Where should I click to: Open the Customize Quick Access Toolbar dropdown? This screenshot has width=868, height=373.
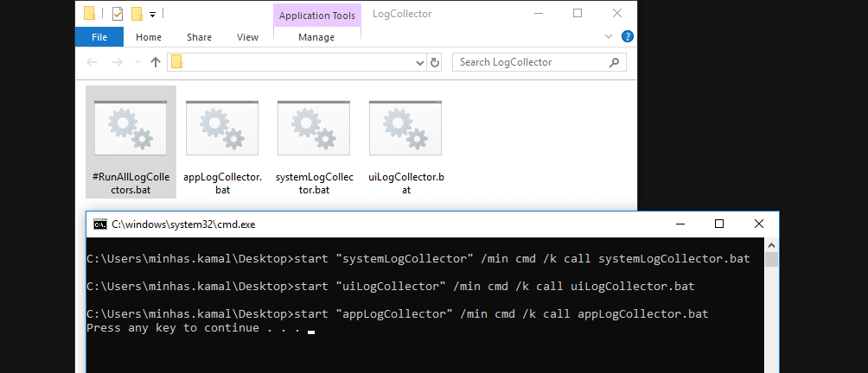pyautogui.click(x=153, y=14)
